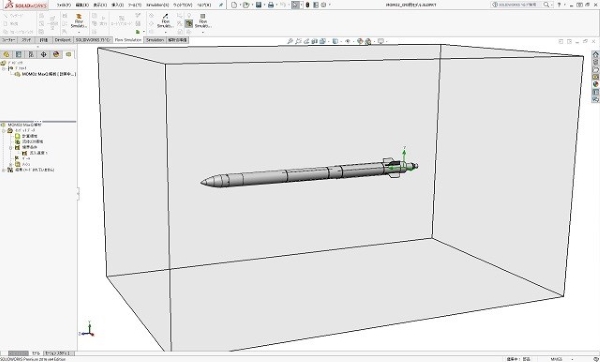Click the Print icon in the quick toolbar
Screen dimensions: 600x362
(x=271, y=5)
